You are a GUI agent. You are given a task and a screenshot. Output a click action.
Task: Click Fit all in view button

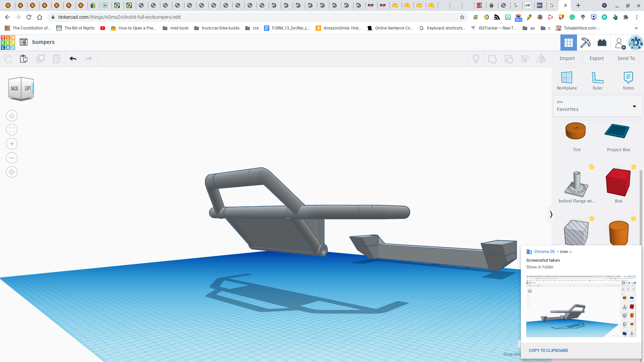(x=12, y=130)
